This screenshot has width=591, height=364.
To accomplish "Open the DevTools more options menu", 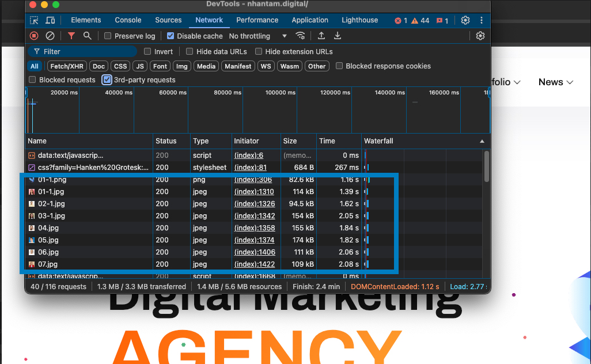I will click(x=482, y=20).
